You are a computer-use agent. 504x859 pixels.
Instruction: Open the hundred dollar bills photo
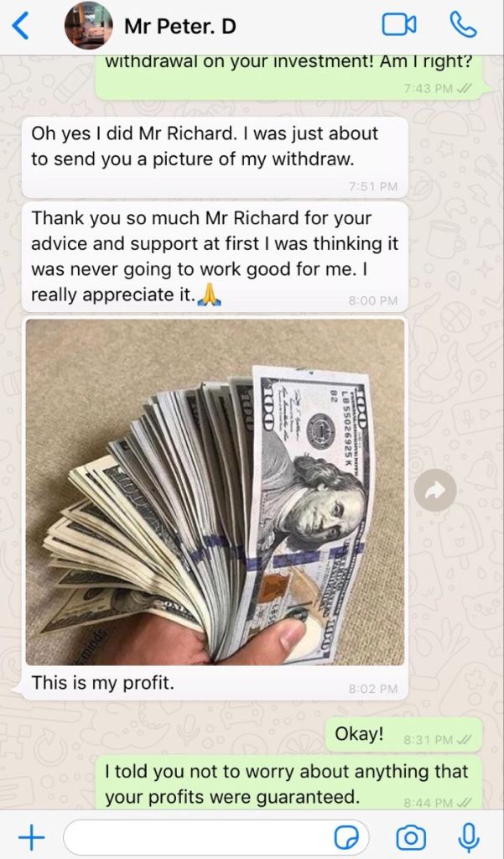click(x=215, y=492)
